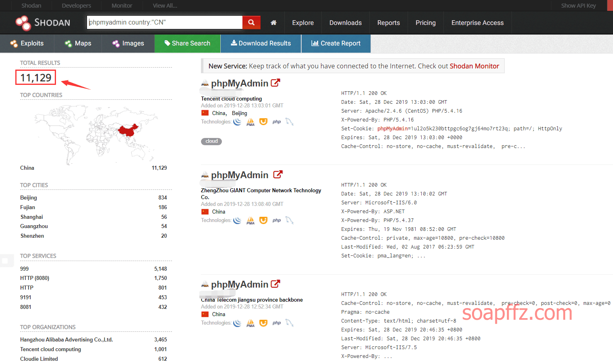This screenshot has height=364, width=613.
Task: Open the Reports menu item
Action: click(389, 23)
